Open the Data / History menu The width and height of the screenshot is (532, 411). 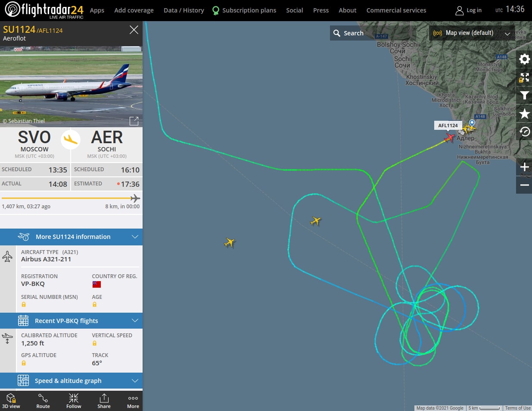(184, 10)
